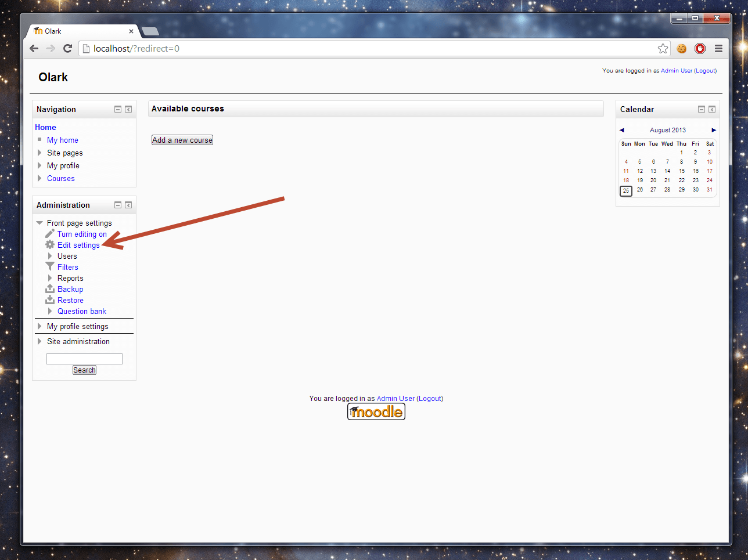Open the Courses navigation item

[x=60, y=178]
